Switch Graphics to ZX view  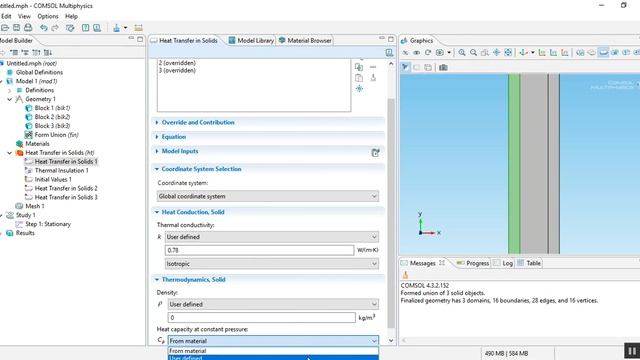click(564, 53)
